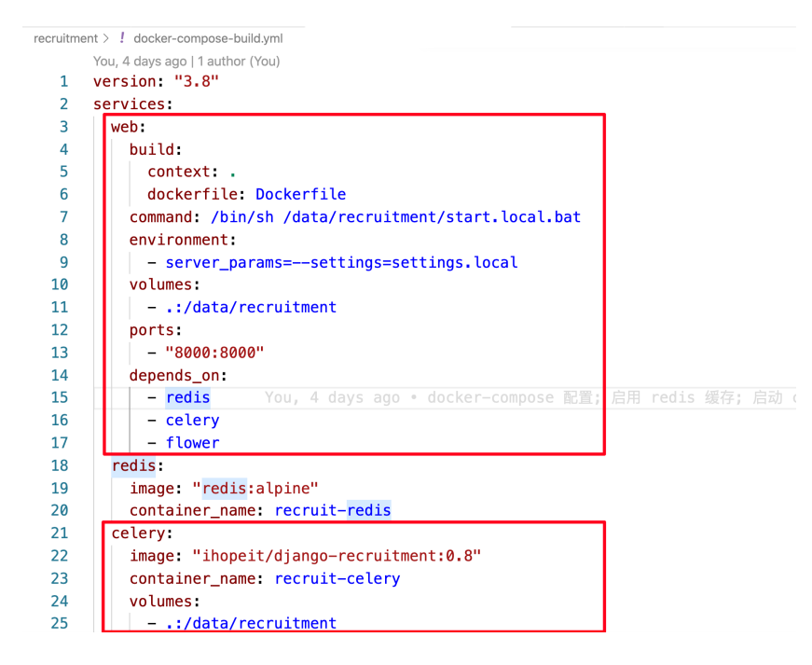
Task: Click the "depends_on:" key
Action: (178, 375)
